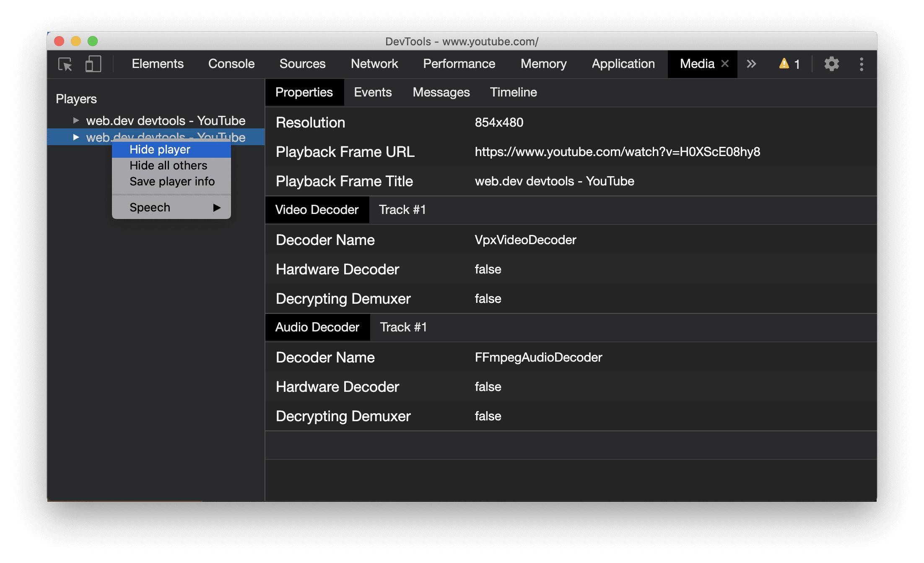924x563 pixels.
Task: Open the Timeline tab
Action: pos(513,92)
